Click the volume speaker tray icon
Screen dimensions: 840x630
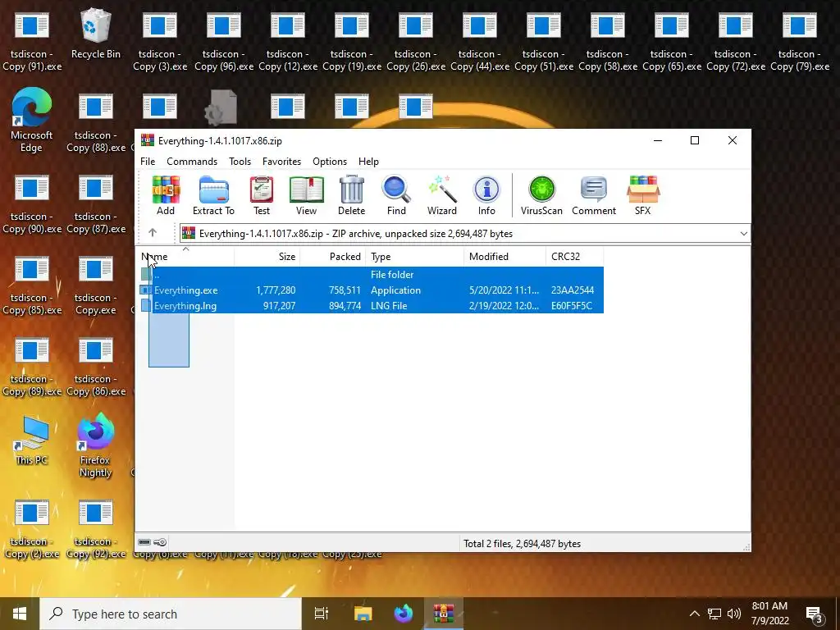pyautogui.click(x=734, y=614)
